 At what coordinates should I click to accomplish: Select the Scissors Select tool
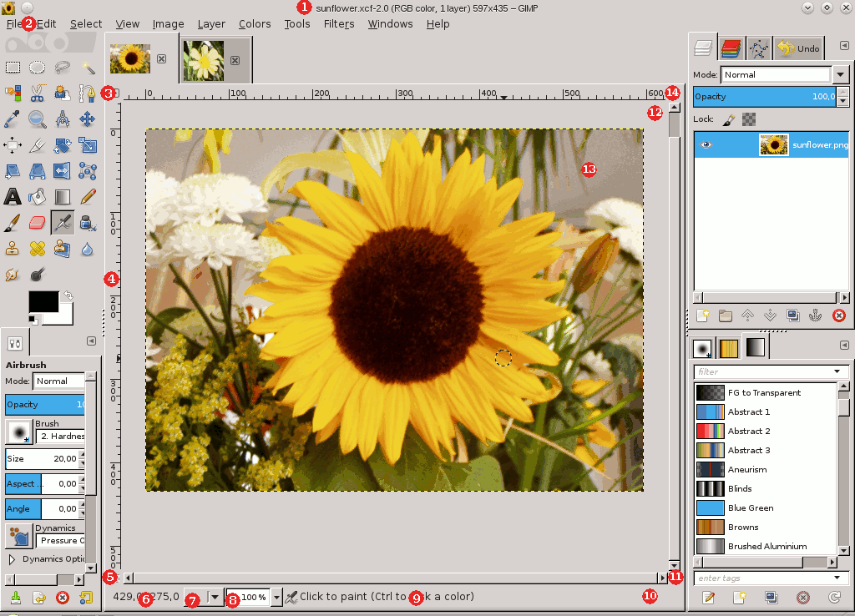[x=37, y=93]
